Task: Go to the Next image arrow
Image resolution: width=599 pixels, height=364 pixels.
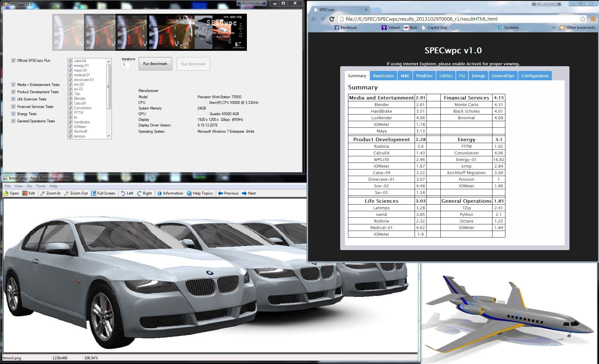Action: pyautogui.click(x=244, y=193)
